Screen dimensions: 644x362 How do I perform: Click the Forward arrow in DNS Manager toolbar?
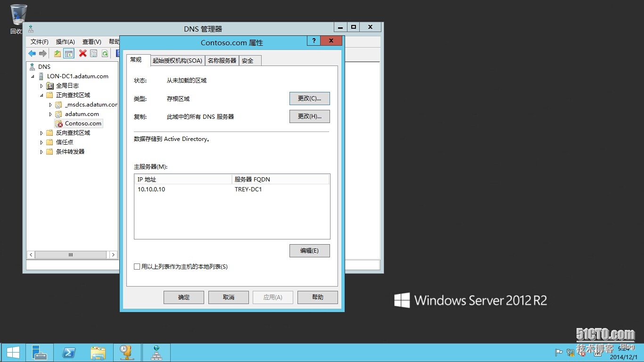pyautogui.click(x=43, y=54)
